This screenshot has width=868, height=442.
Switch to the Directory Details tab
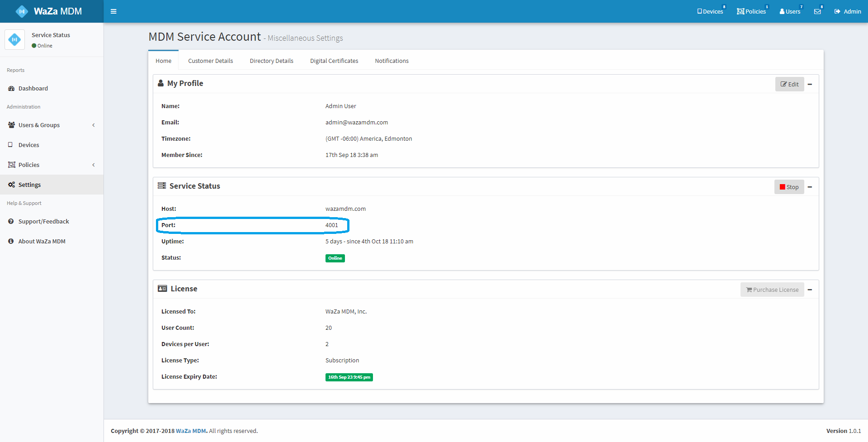tap(272, 61)
